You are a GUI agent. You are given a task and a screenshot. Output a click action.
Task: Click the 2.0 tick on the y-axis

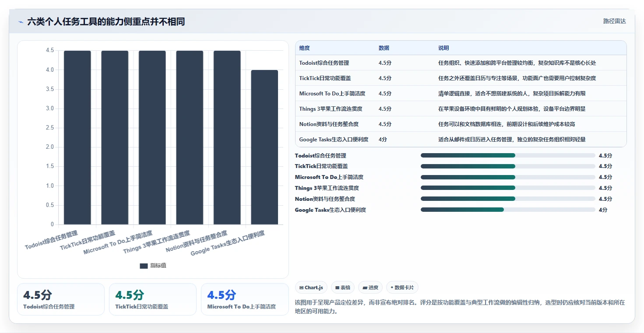(x=50, y=147)
